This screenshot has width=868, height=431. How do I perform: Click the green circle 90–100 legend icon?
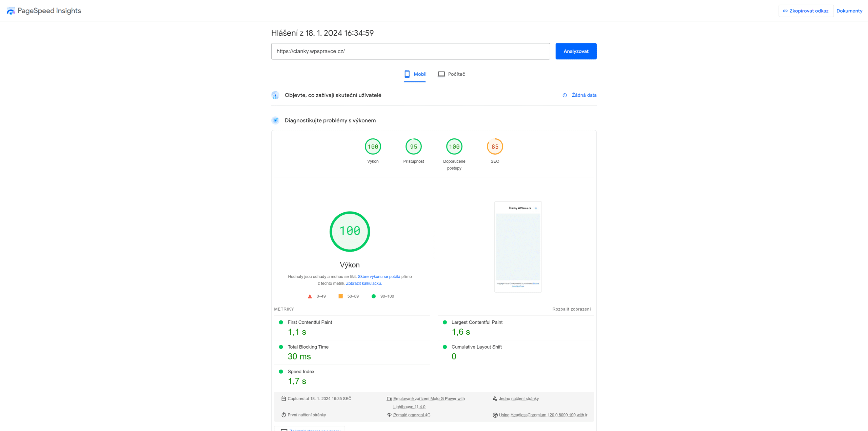(374, 296)
